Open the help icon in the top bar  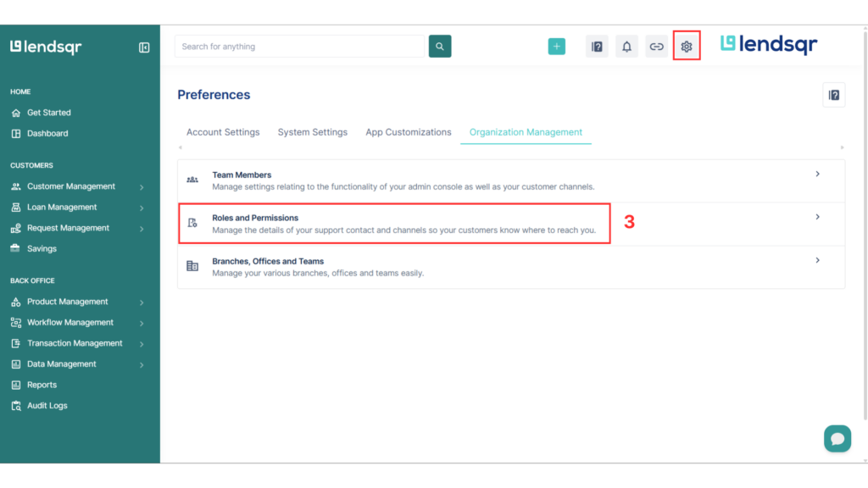coord(597,47)
